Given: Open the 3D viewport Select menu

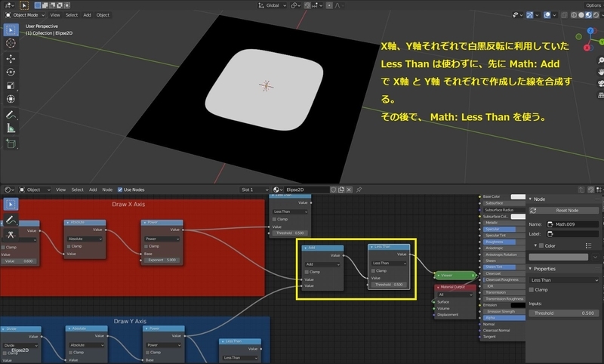Looking at the screenshot, I should [72, 15].
